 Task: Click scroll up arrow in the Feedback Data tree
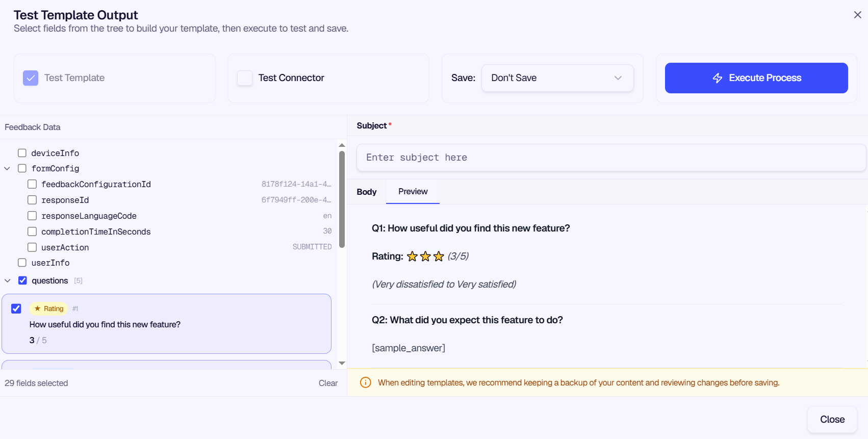pos(342,145)
